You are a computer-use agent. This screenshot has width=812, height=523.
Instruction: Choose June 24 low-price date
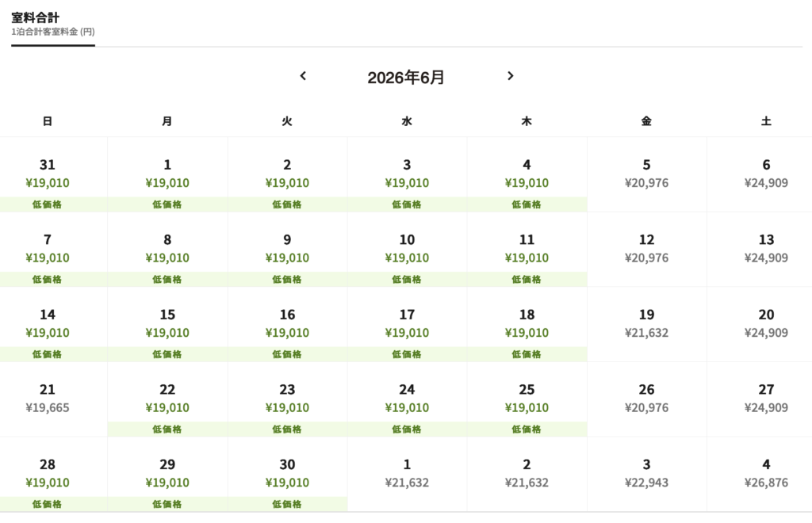pos(407,399)
